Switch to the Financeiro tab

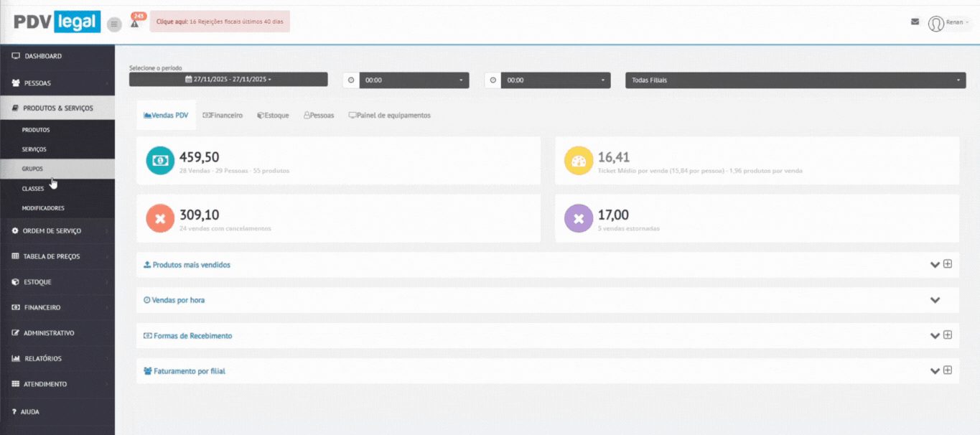click(223, 116)
